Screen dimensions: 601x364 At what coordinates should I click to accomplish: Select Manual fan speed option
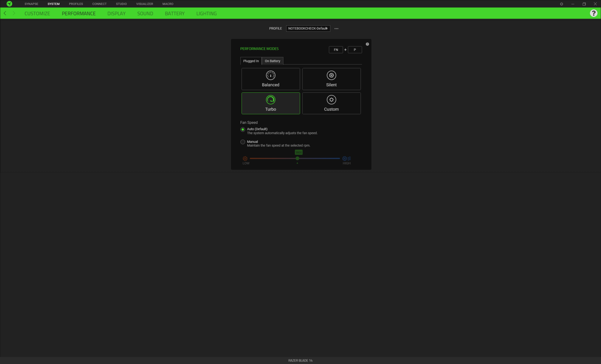point(243,142)
